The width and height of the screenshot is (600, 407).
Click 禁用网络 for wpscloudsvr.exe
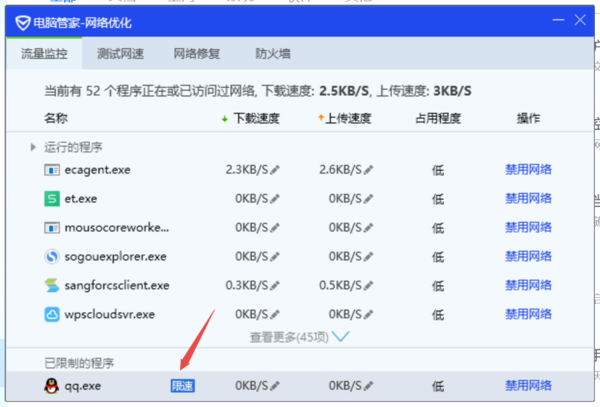tap(528, 315)
